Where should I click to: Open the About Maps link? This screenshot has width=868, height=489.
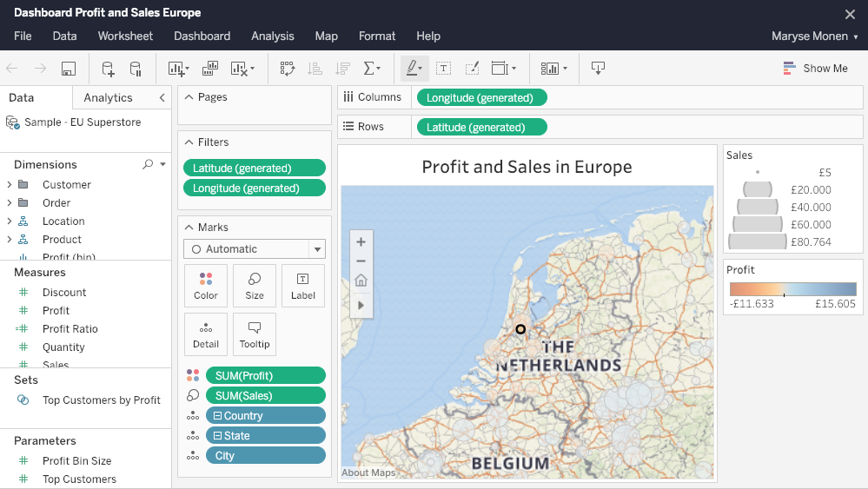[x=368, y=473]
